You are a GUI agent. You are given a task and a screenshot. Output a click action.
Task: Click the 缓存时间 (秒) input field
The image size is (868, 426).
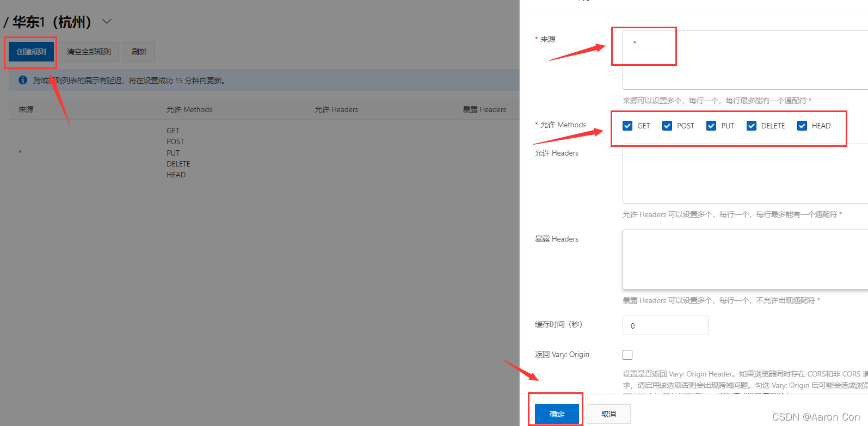point(666,325)
